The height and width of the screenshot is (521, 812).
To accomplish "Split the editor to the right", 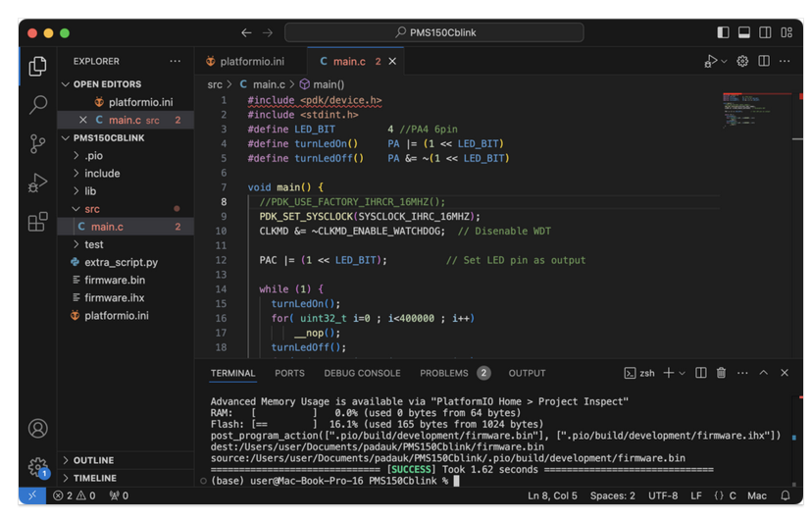I will [763, 61].
